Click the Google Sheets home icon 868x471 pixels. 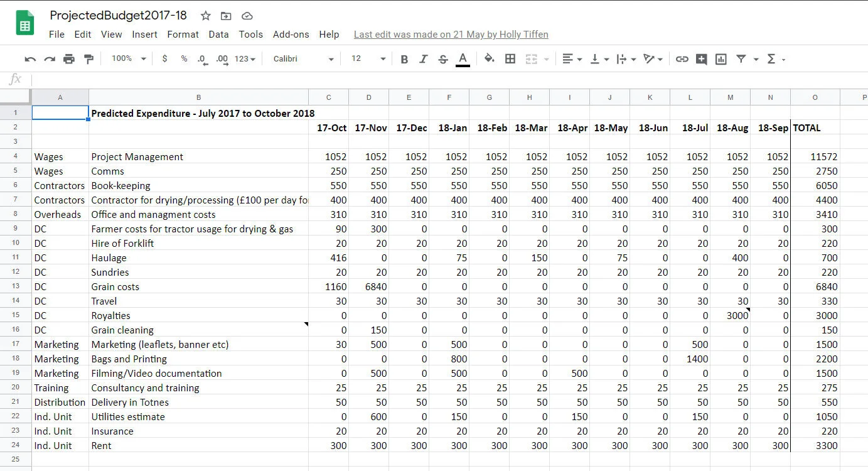click(x=24, y=23)
